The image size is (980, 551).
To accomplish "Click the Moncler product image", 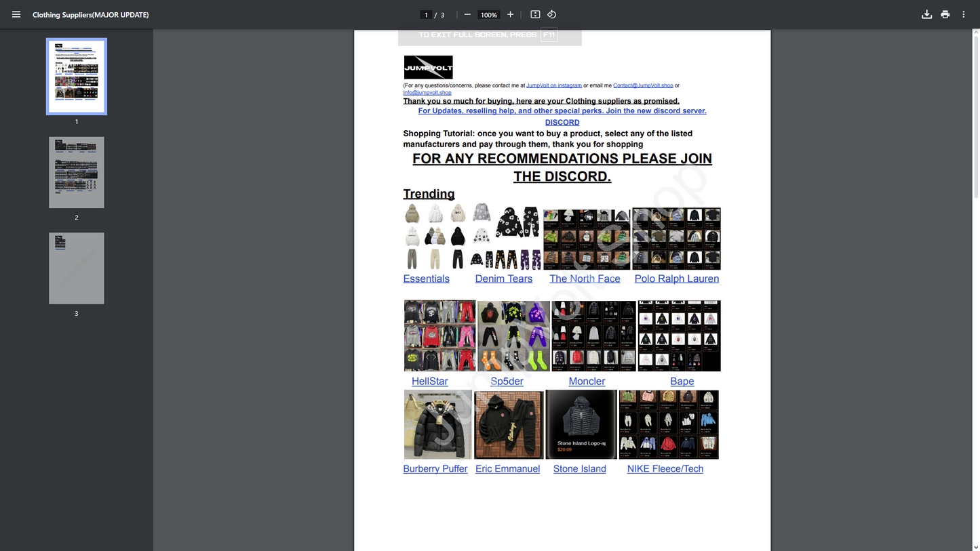I will click(594, 336).
